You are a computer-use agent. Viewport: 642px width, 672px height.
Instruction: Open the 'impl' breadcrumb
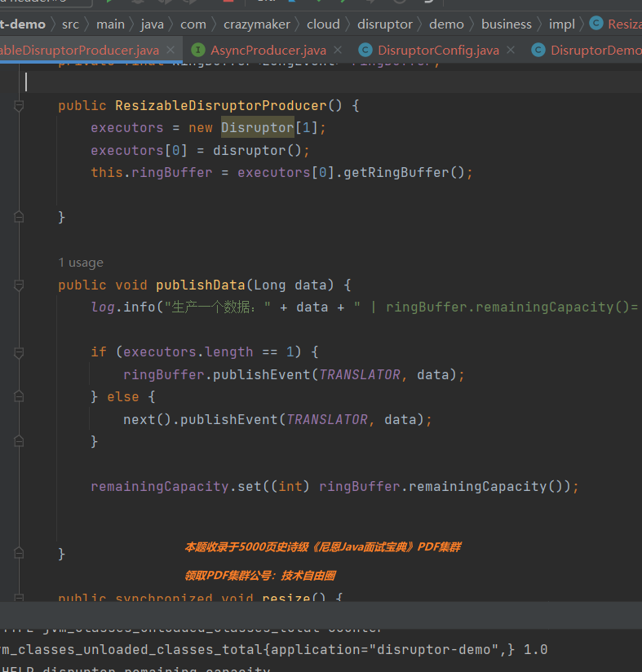pos(562,24)
